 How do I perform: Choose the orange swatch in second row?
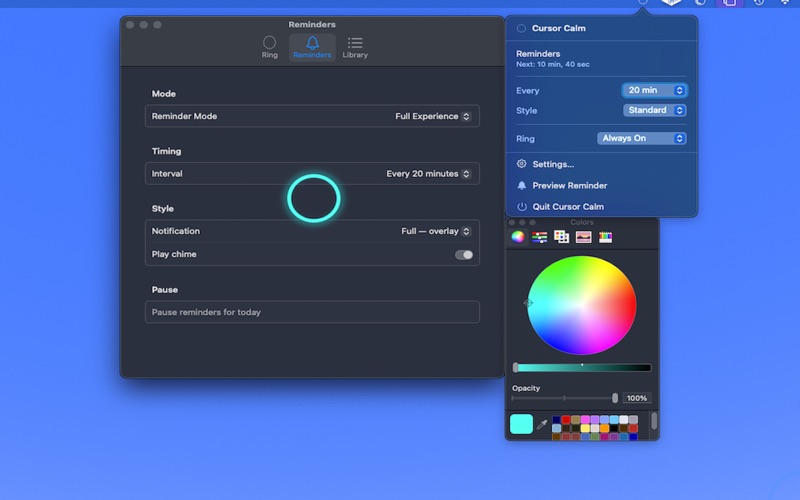click(604, 428)
